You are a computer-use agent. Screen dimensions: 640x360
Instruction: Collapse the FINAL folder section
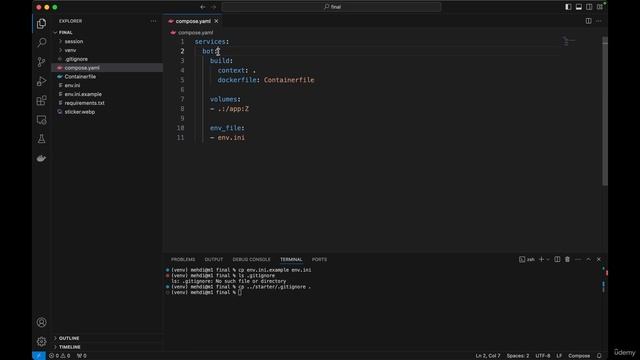click(65, 32)
